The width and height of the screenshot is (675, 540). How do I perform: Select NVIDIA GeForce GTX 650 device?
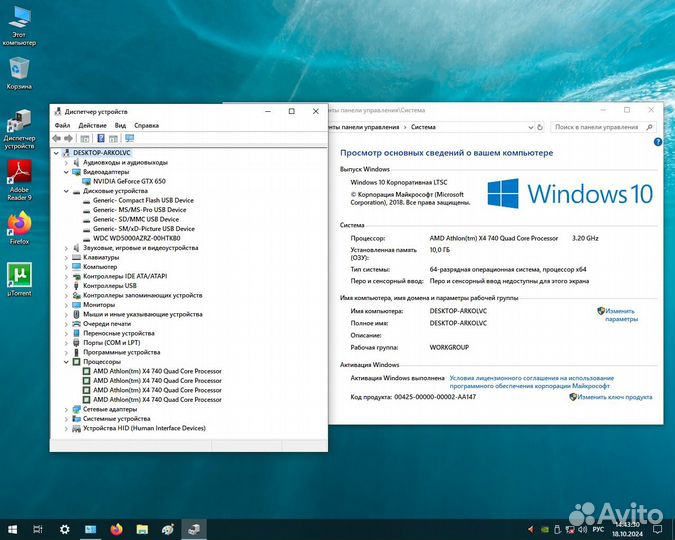(130, 181)
